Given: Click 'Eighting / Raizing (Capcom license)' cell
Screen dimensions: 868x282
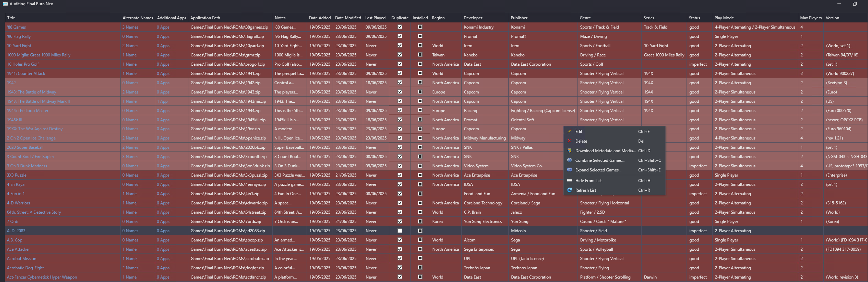Looking at the screenshot, I should pyautogui.click(x=543, y=110).
